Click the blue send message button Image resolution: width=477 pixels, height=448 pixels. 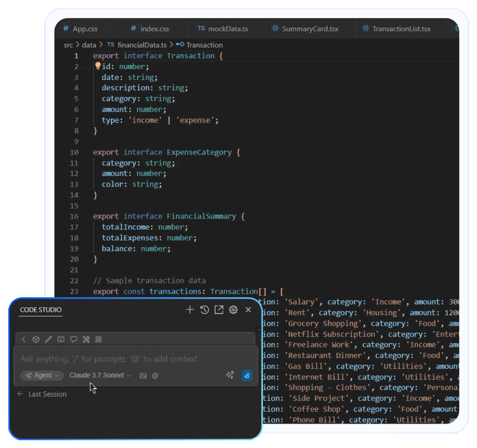point(247,375)
